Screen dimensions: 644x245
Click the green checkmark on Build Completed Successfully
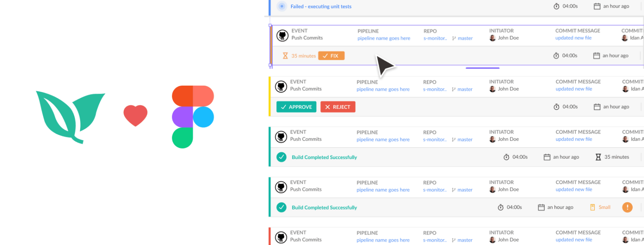(281, 157)
